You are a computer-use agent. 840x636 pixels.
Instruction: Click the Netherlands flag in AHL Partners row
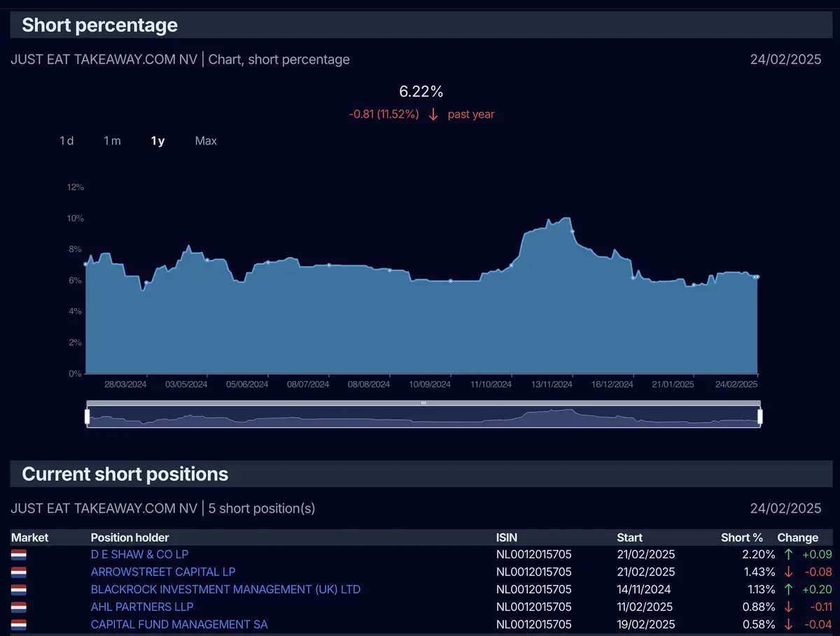pyautogui.click(x=19, y=607)
